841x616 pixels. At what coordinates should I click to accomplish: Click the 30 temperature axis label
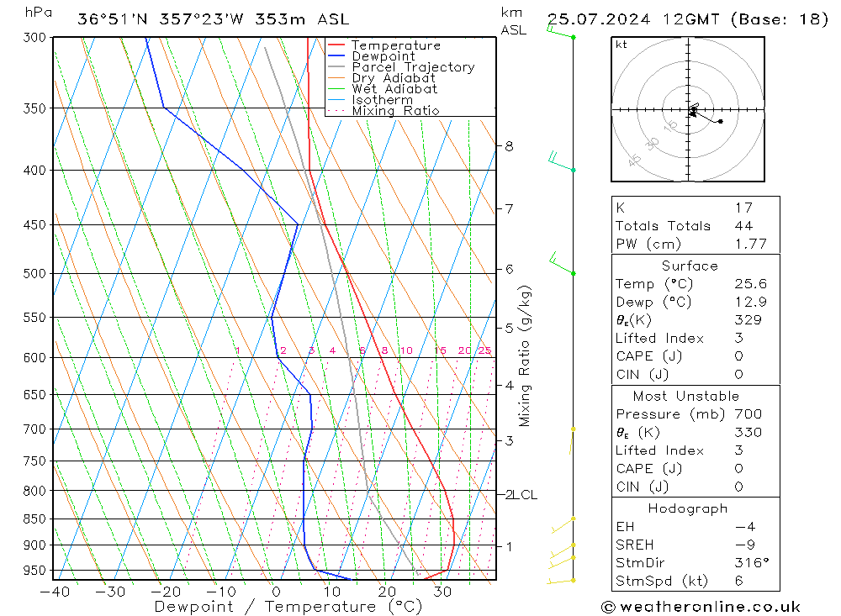coord(442,592)
